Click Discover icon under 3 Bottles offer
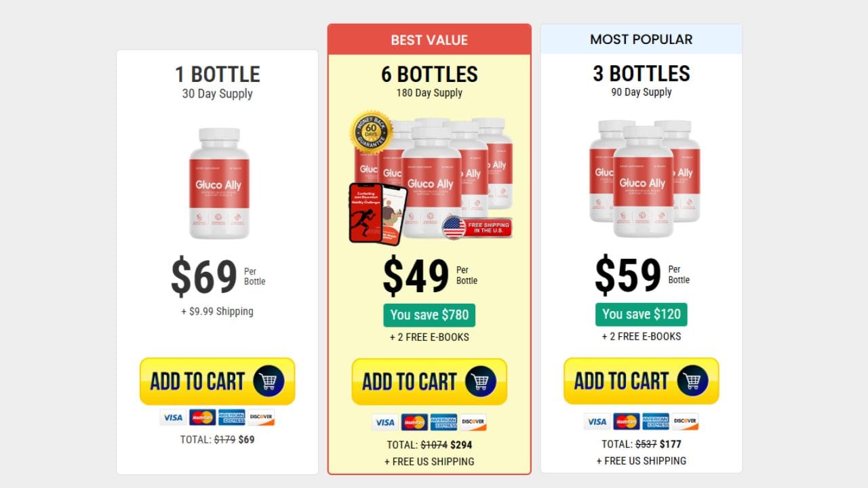The height and width of the screenshot is (488, 868). [685, 422]
